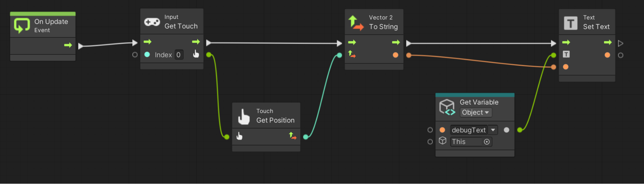Screen dimensions: 644x184
Task: Open the debugText variable name dropdown
Action: [x=493, y=130]
